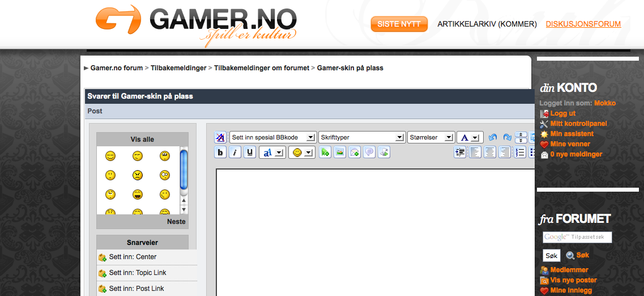Insert an email link with the envelope icon
This screenshot has height=296, width=644.
(x=355, y=153)
